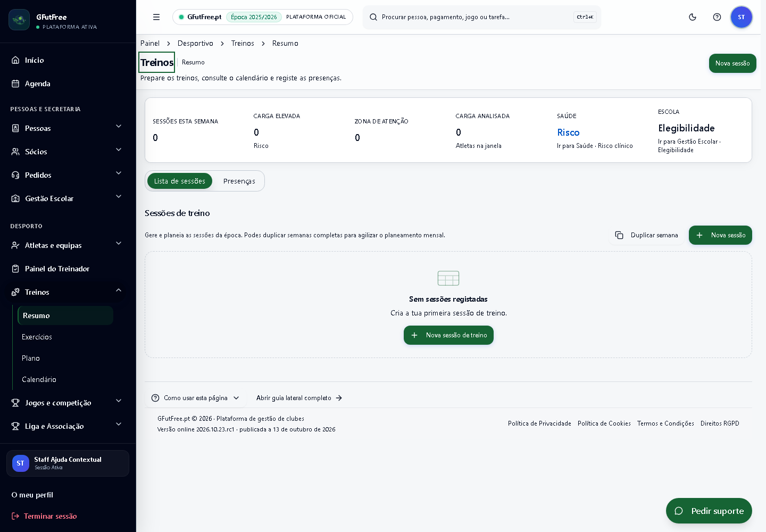Switch to the Presenças tab
This screenshot has width=766, height=532.
point(239,181)
